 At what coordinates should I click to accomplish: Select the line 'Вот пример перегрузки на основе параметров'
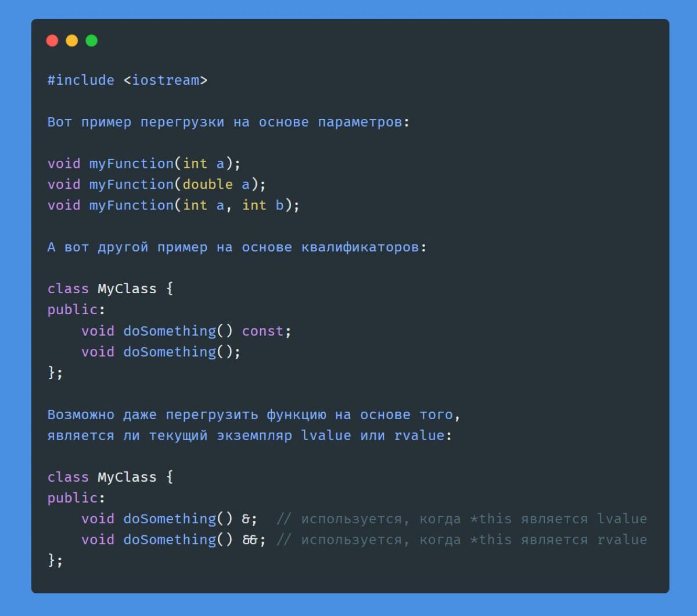tap(228, 122)
